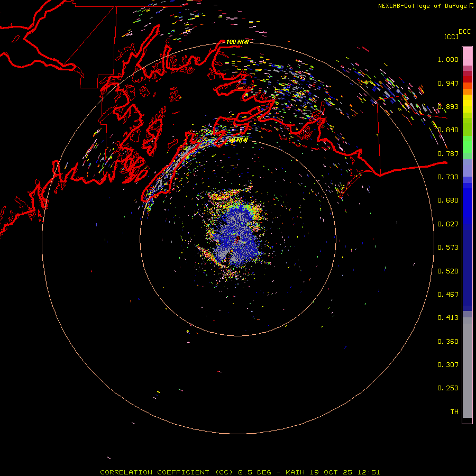Viewport: 476px width, 476px height.
Task: Select the 0.413 scale value
Action: tap(448, 318)
